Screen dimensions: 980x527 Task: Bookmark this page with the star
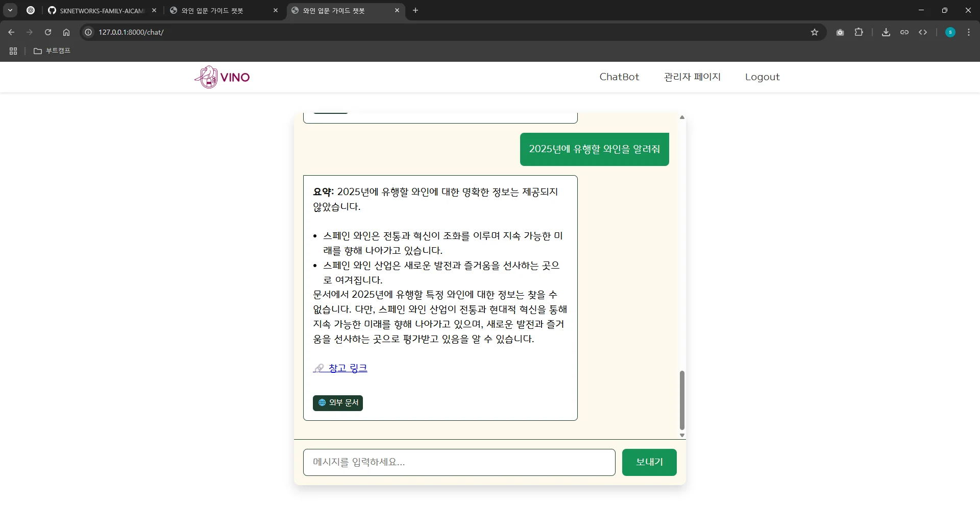815,32
